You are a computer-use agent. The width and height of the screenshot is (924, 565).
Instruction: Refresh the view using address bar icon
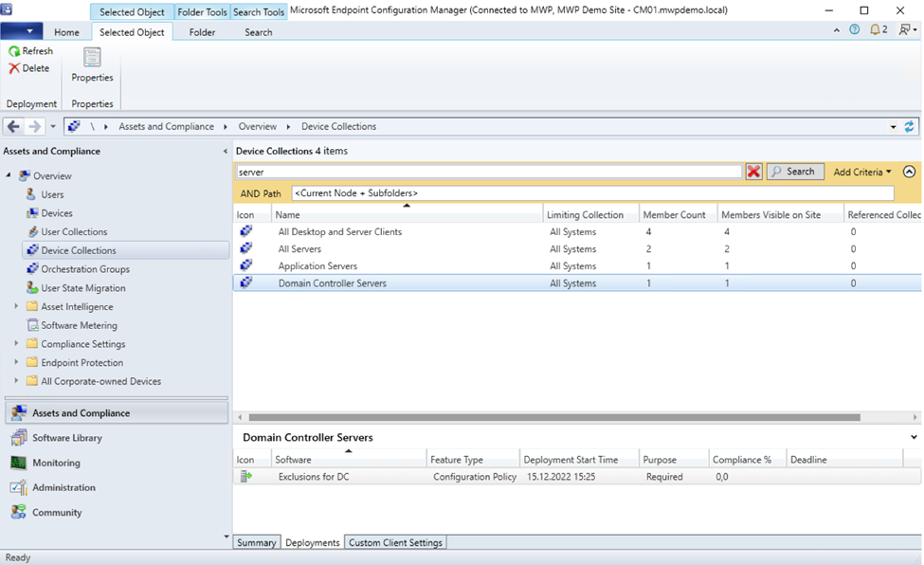910,126
